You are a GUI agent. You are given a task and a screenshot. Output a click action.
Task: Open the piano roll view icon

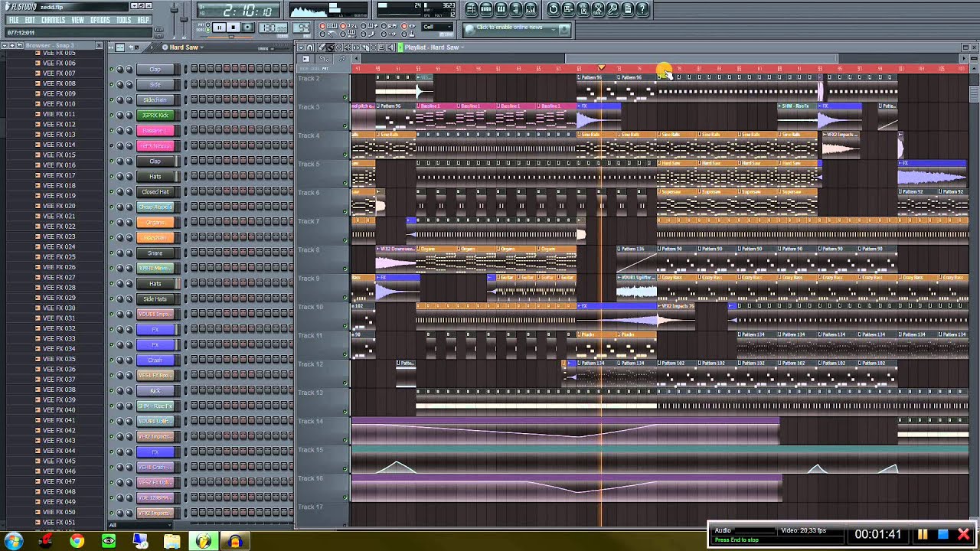click(x=501, y=9)
